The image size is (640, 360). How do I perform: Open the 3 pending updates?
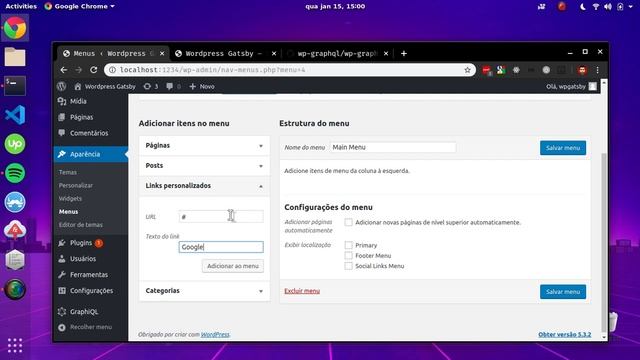coord(151,86)
